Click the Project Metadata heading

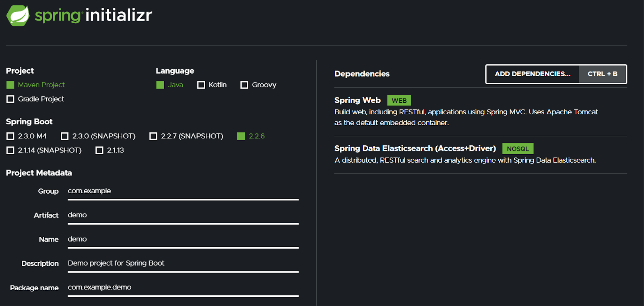[x=39, y=173]
